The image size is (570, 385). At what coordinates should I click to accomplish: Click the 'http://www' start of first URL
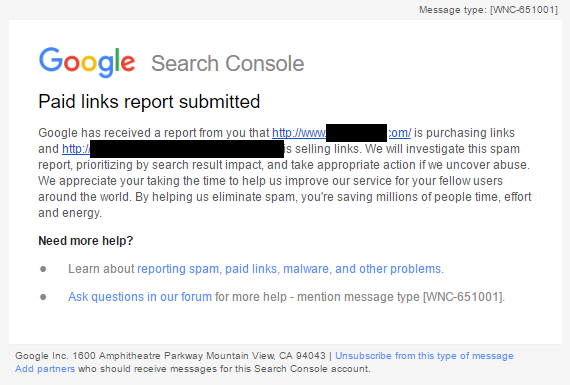(x=299, y=133)
